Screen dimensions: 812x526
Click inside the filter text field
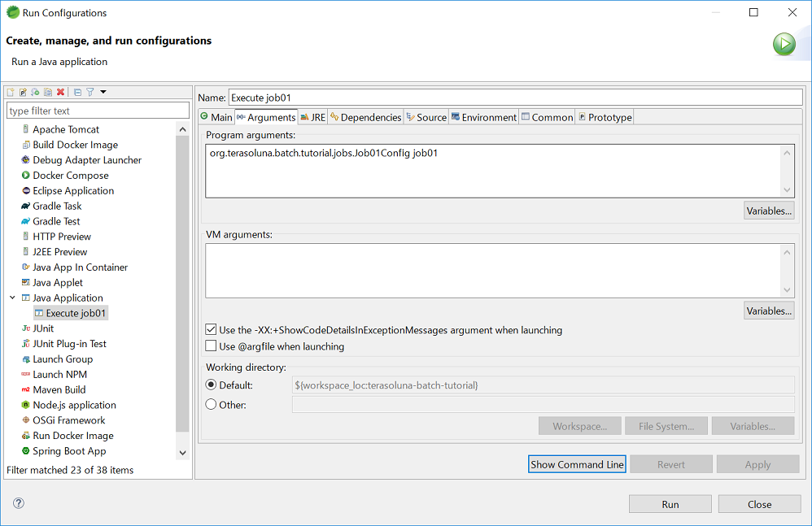coord(98,110)
